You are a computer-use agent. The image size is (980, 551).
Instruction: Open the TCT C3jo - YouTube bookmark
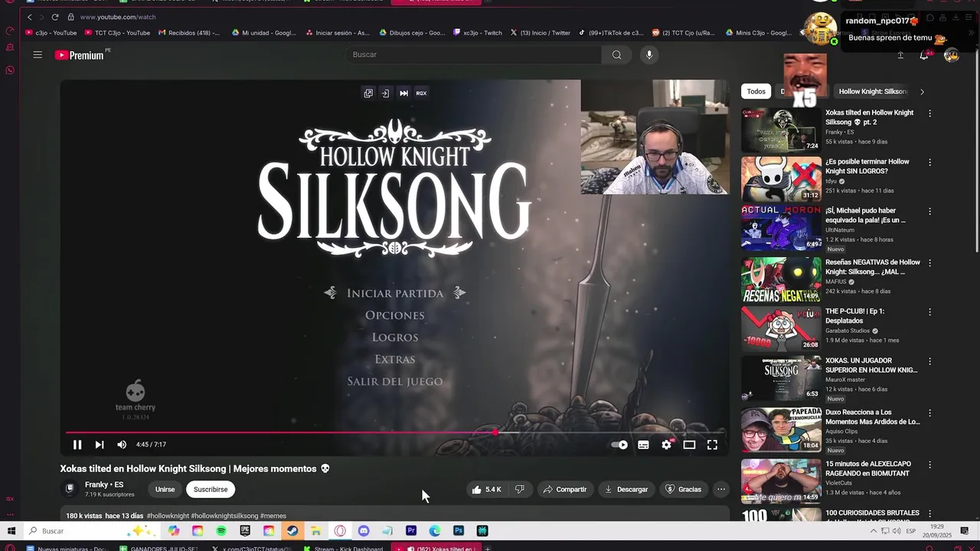pyautogui.click(x=118, y=33)
